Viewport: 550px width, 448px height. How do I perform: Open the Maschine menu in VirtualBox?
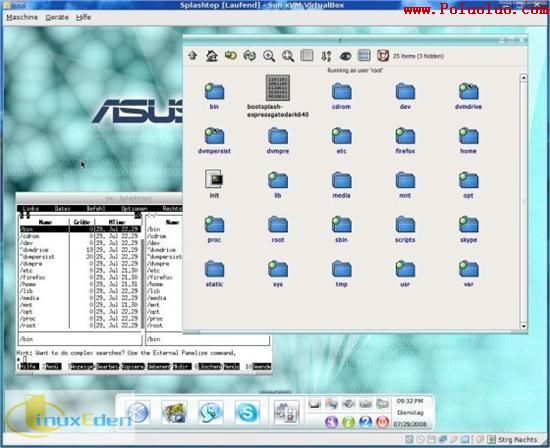coord(22,17)
